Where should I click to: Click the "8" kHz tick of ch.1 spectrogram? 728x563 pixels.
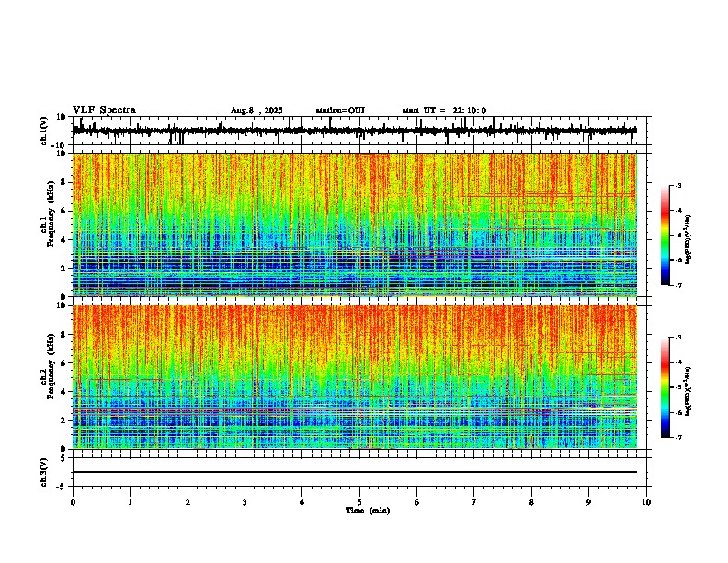[64, 182]
